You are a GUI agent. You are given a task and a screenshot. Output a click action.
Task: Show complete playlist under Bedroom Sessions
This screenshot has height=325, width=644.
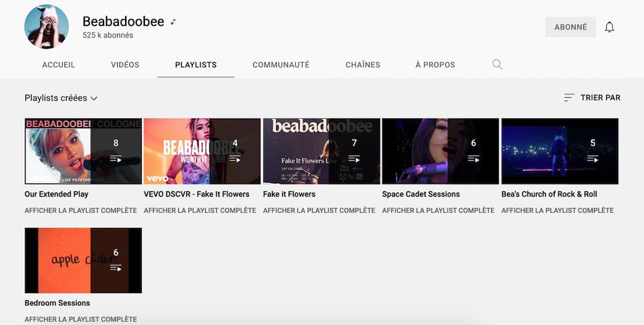point(81,319)
